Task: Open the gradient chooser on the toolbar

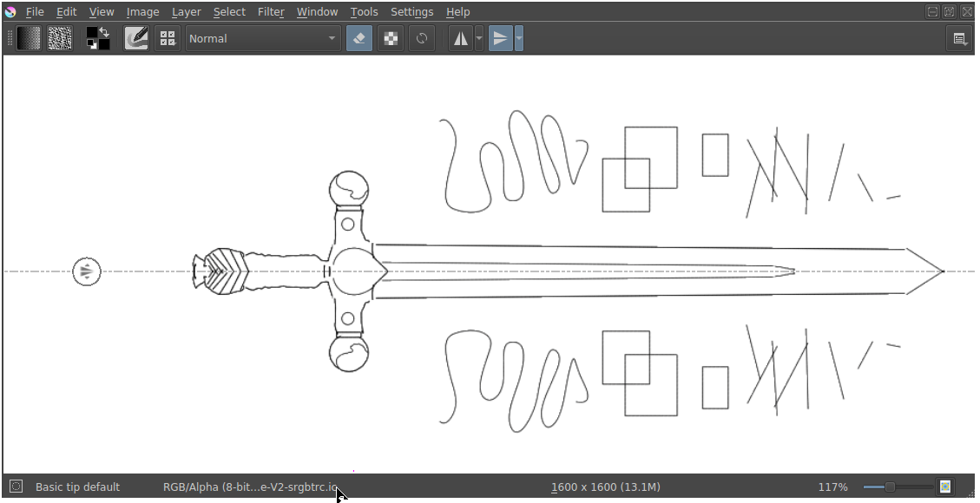Action: click(x=29, y=37)
